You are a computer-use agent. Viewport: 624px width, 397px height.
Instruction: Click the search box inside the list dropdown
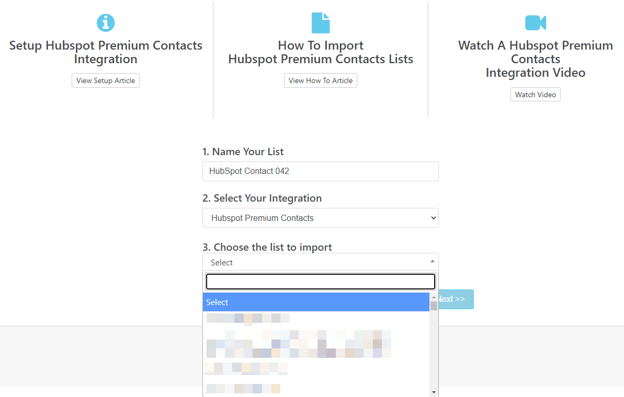pyautogui.click(x=320, y=282)
